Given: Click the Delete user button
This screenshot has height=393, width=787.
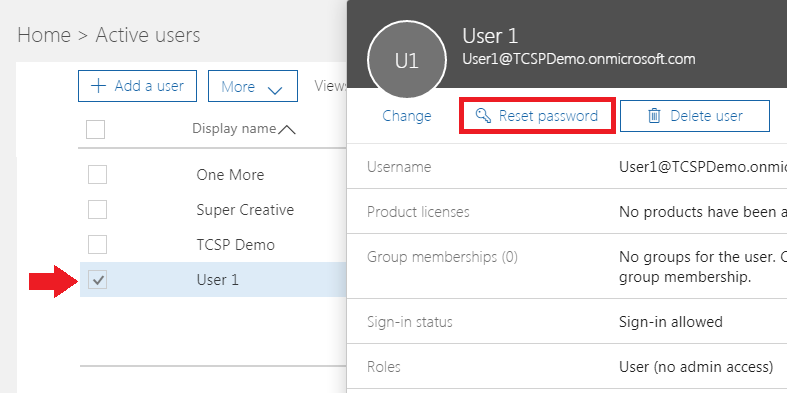Looking at the screenshot, I should (x=695, y=116).
